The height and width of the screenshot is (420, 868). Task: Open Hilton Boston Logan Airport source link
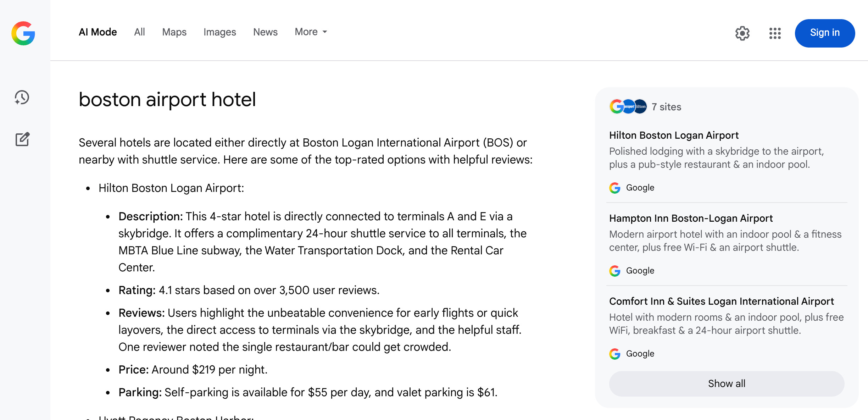[x=674, y=135]
